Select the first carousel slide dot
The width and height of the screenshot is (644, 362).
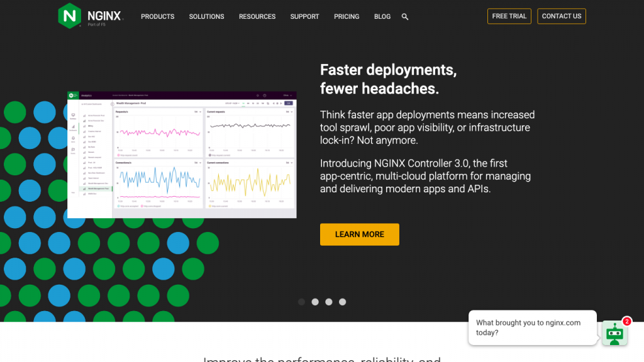pos(301,302)
